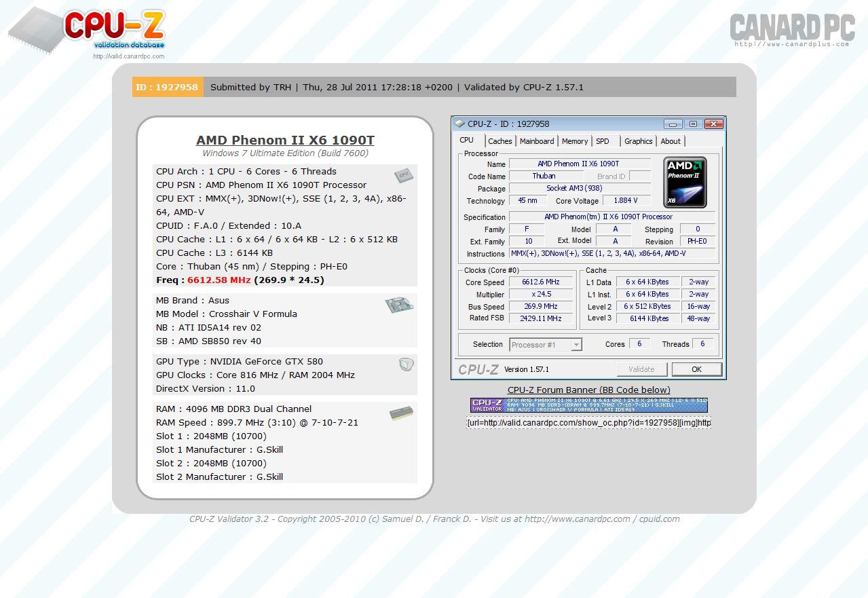The width and height of the screenshot is (868, 598).
Task: Click the monitor icon beside GPU Type
Action: 406,365
